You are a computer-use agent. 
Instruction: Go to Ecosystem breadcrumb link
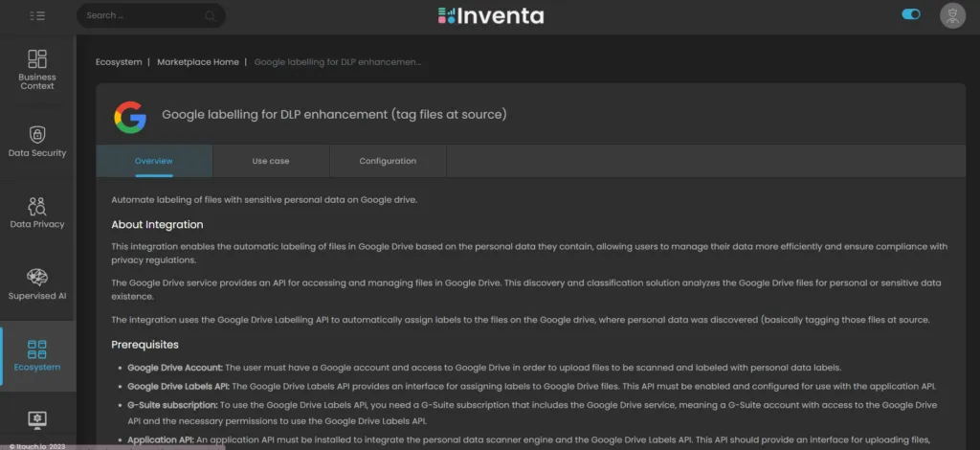point(119,62)
